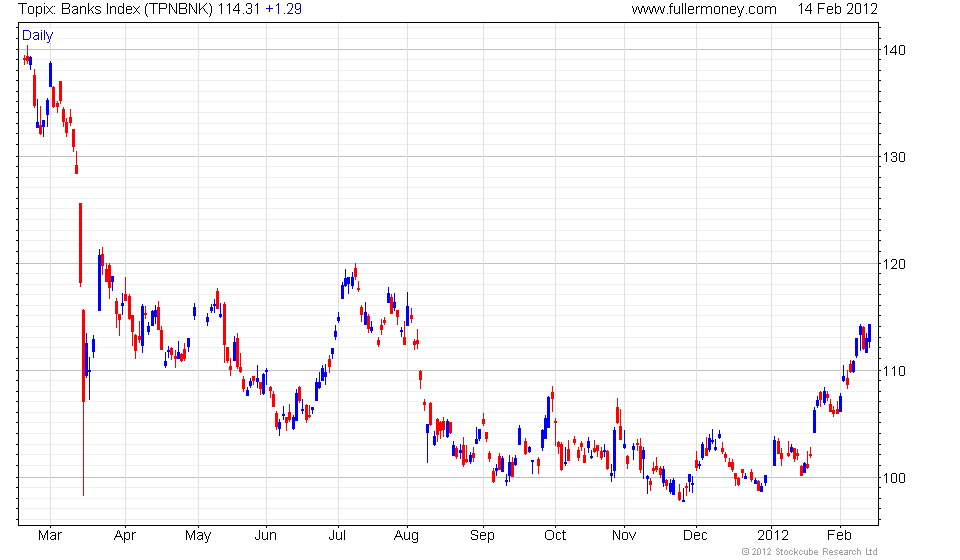This screenshot has height=560, width=960.
Task: Click the Jun month axis label
Action: pyautogui.click(x=266, y=536)
